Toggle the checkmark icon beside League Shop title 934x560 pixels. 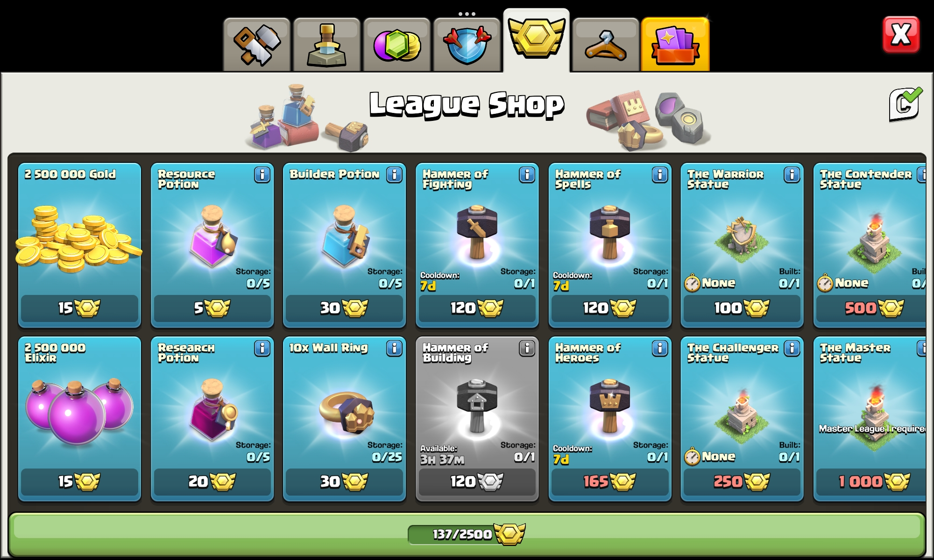point(905,104)
